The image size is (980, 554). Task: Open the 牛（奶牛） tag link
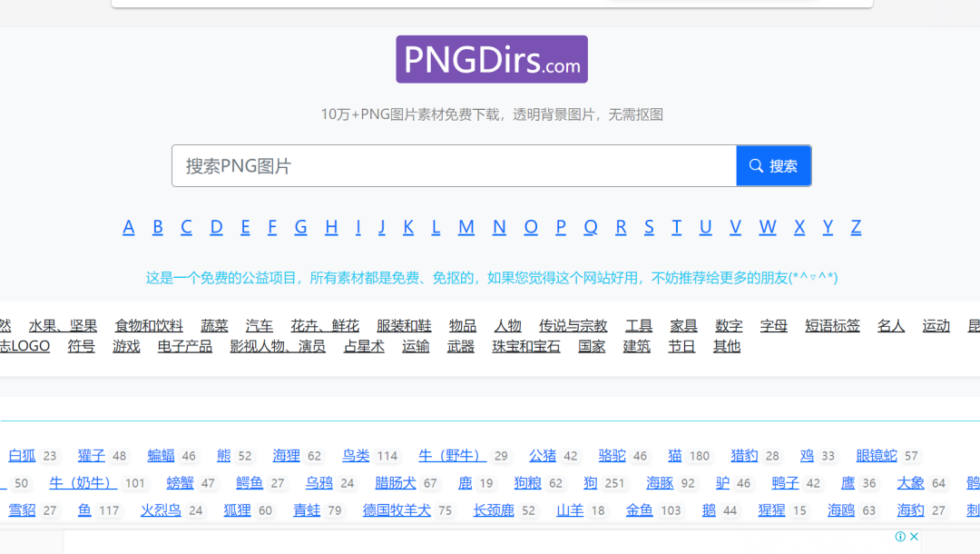pyautogui.click(x=83, y=483)
